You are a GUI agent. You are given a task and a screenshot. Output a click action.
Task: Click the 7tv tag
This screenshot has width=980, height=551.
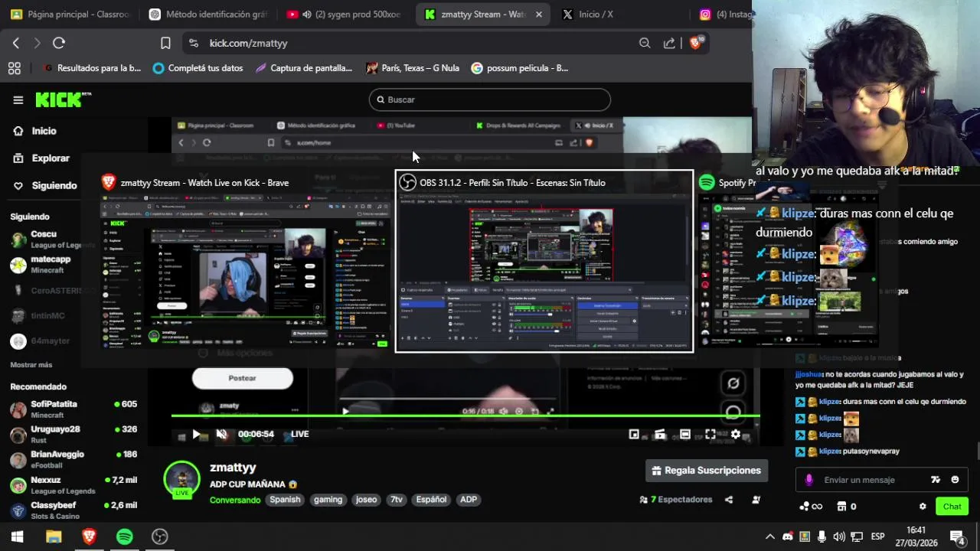tap(396, 500)
